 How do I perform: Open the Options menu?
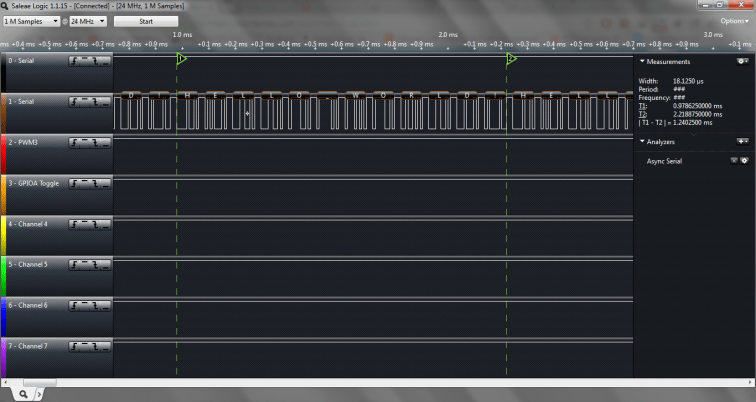pos(733,21)
